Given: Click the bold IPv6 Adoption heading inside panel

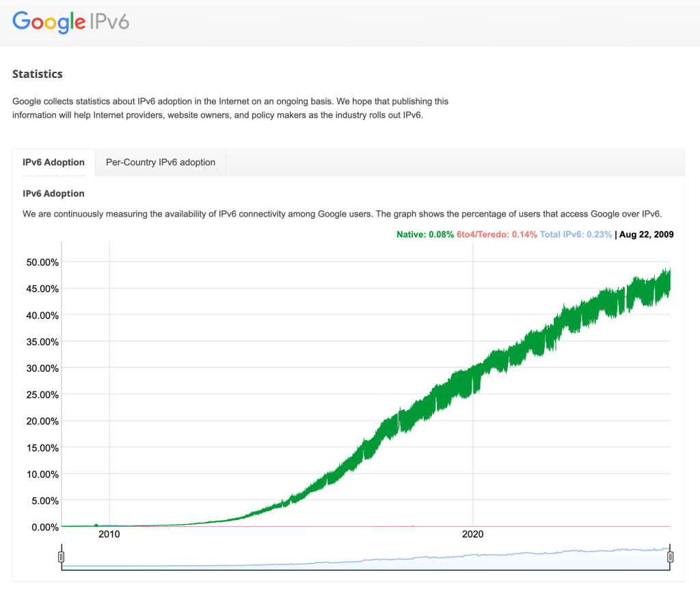Looking at the screenshot, I should coord(53,193).
